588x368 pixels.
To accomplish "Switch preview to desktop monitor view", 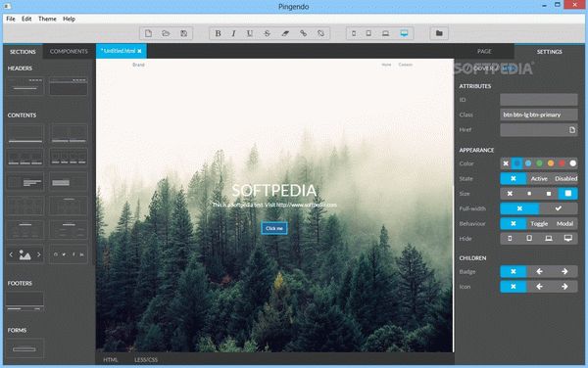I will 404,33.
